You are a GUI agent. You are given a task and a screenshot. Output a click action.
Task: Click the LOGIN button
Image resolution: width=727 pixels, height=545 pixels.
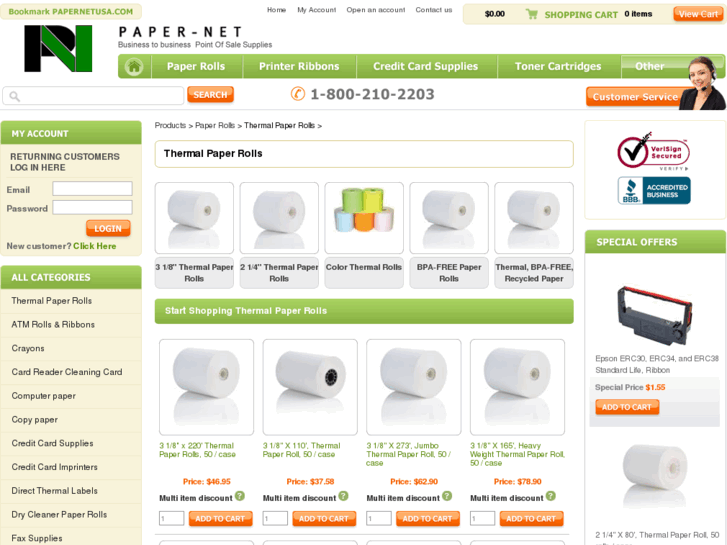(108, 229)
